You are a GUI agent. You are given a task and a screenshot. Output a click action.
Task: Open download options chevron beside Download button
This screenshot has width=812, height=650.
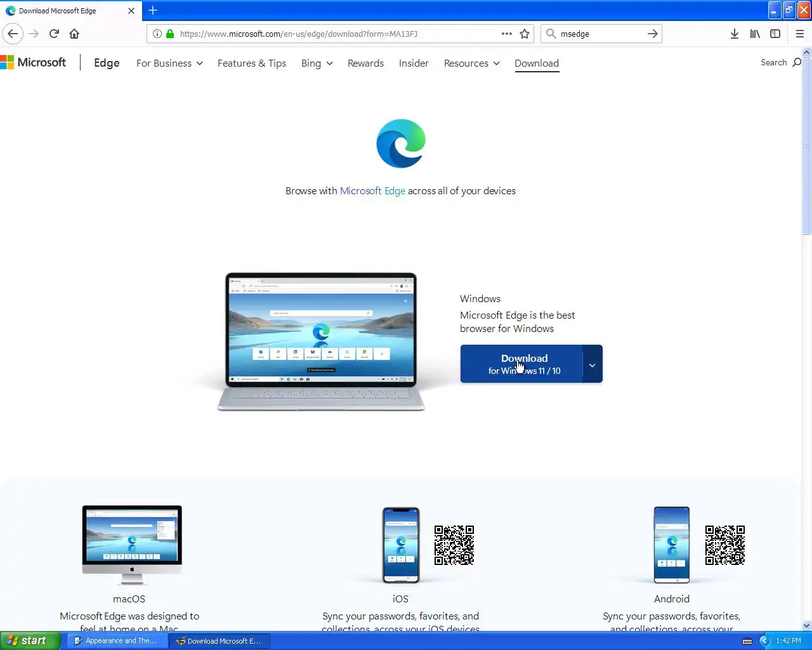593,364
